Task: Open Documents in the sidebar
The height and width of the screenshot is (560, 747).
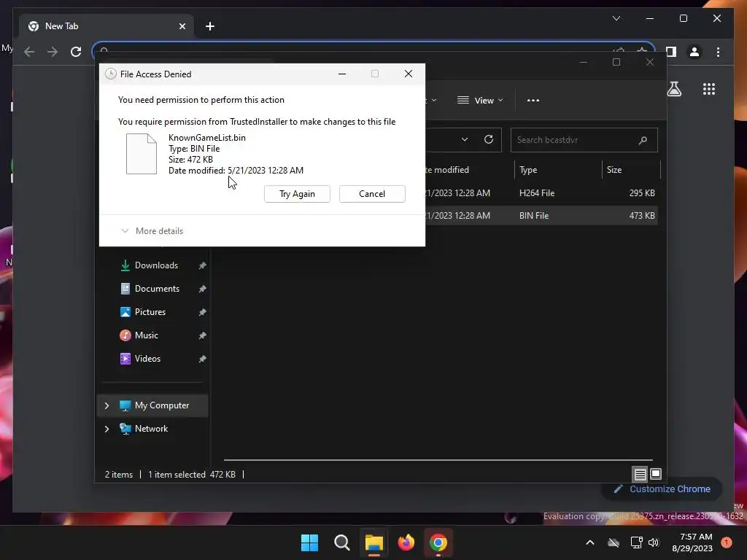Action: click(x=157, y=289)
